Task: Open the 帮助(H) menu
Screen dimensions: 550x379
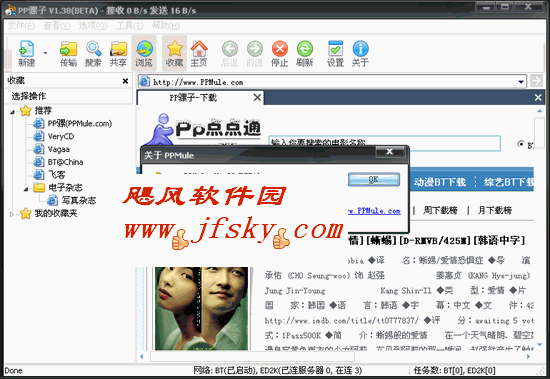Action: point(166,26)
